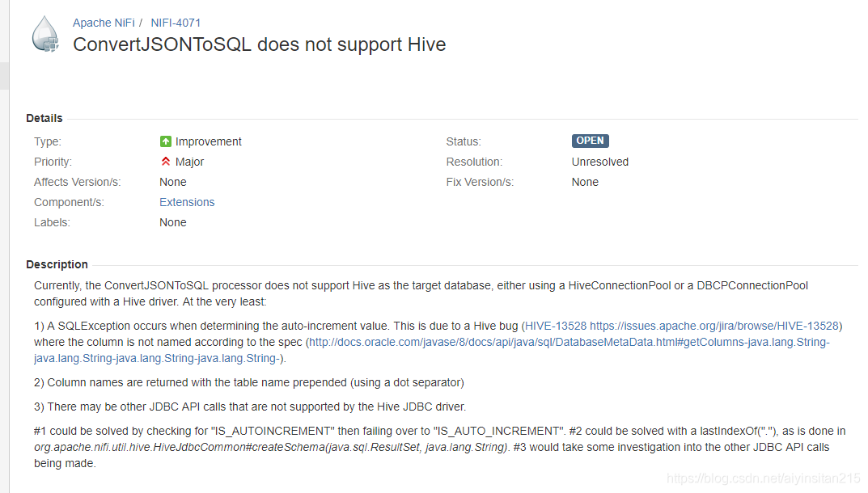The height and width of the screenshot is (493, 868).
Task: Click the OPEN status badge
Action: point(590,141)
